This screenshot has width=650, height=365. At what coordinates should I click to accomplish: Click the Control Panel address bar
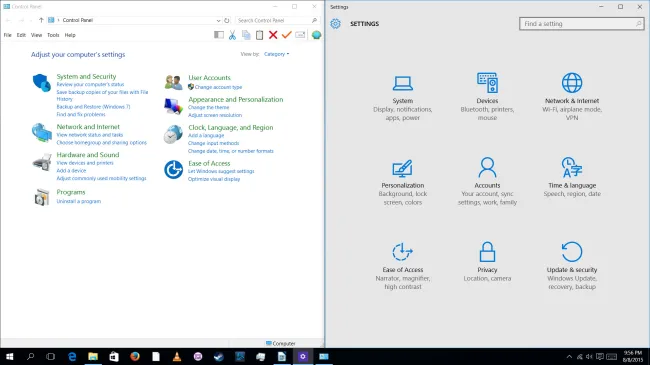point(136,20)
